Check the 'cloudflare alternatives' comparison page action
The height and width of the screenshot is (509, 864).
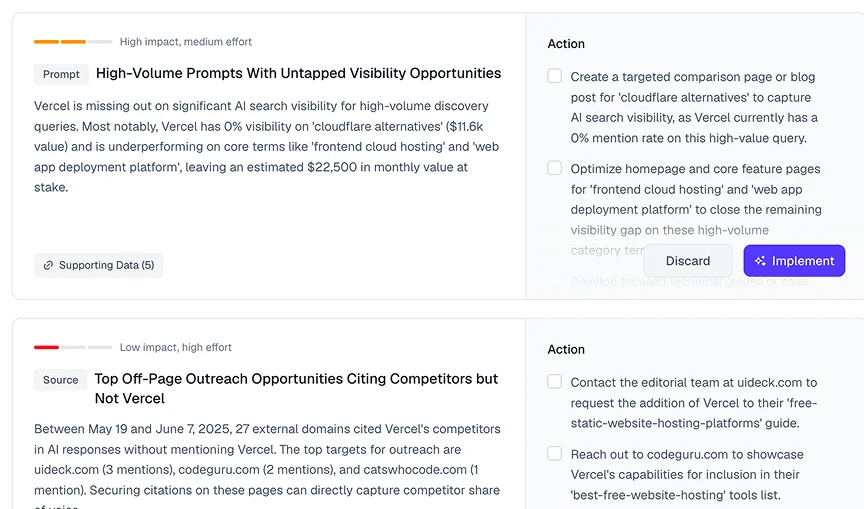click(555, 76)
